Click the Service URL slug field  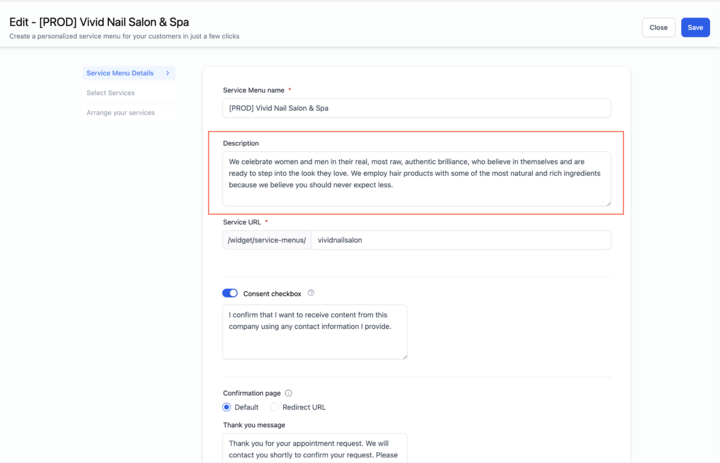point(461,240)
